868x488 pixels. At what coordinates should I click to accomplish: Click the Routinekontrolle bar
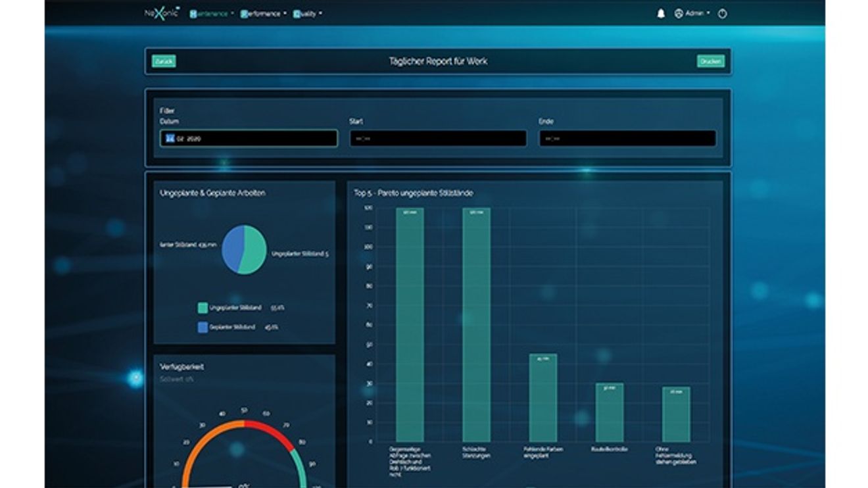pyautogui.click(x=610, y=412)
